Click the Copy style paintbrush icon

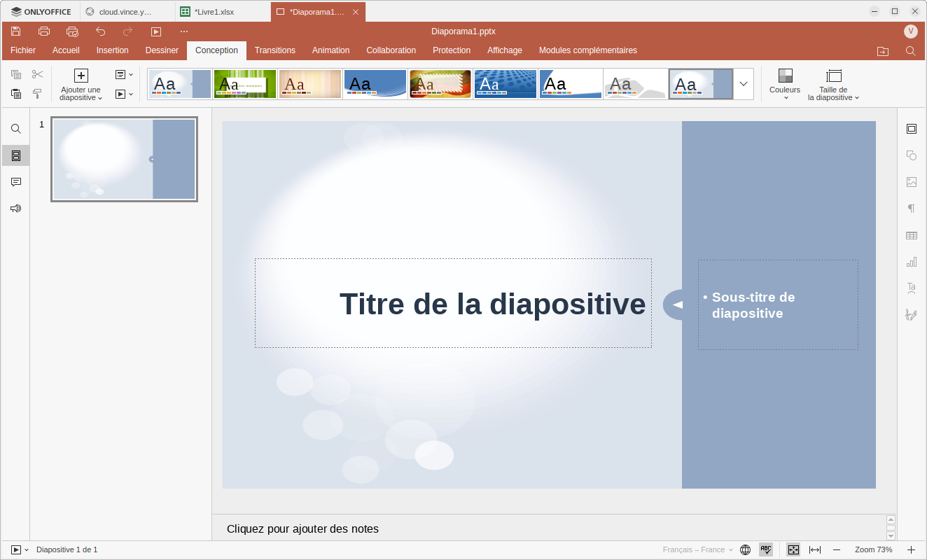click(x=38, y=93)
